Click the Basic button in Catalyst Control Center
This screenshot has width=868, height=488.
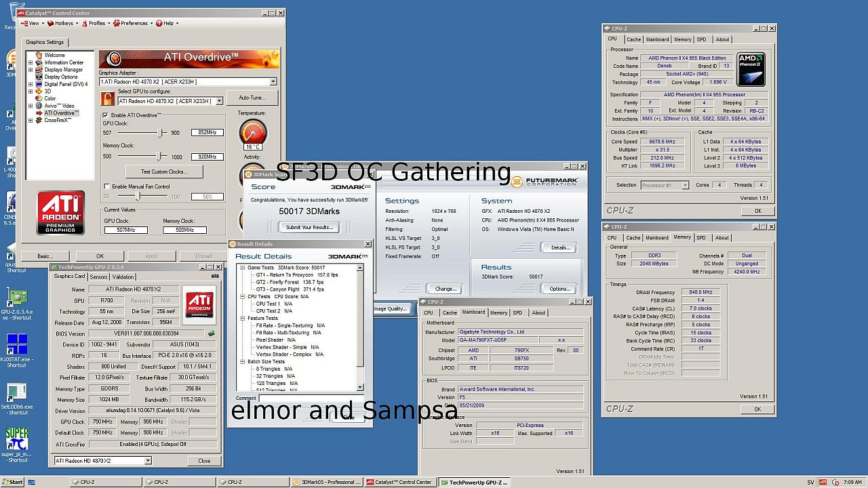[x=45, y=256]
